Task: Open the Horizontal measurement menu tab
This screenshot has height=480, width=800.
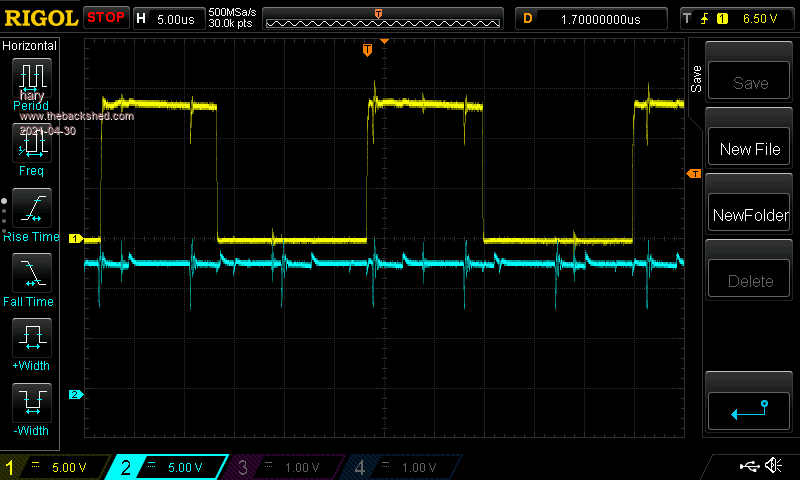Action: [30, 46]
